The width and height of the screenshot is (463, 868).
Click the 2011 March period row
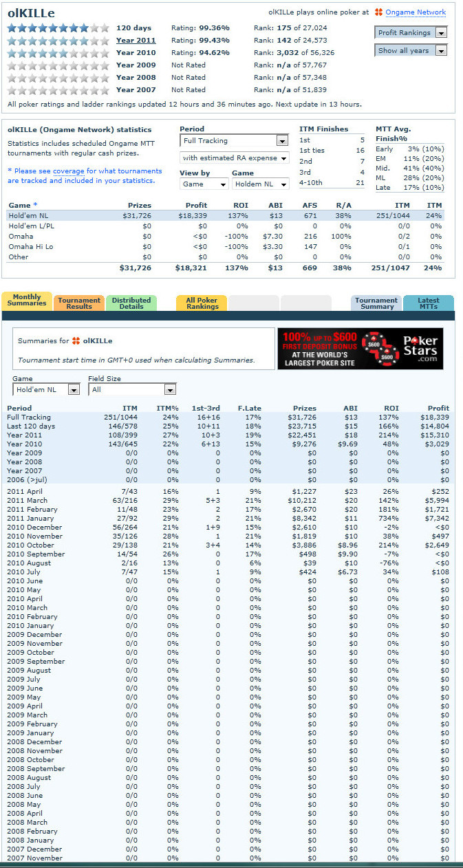[x=228, y=500]
